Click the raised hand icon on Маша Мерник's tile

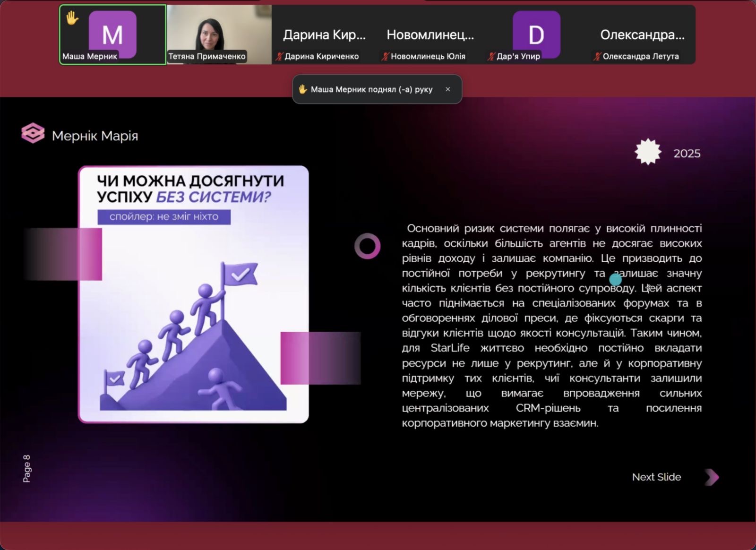[x=72, y=18]
